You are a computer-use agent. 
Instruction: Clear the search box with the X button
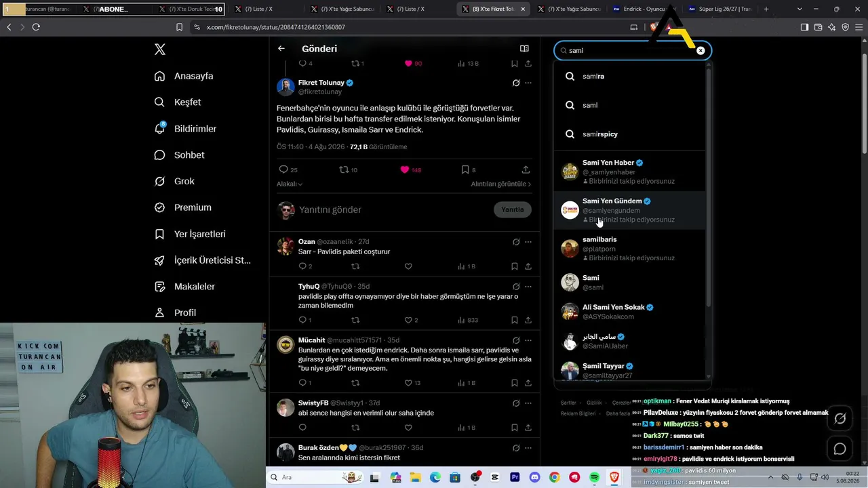tap(701, 50)
